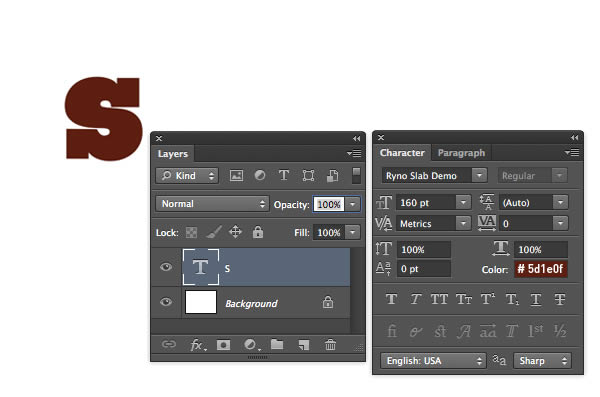
Task: Click the baseline shift 0 pt field
Action: [x=424, y=269]
